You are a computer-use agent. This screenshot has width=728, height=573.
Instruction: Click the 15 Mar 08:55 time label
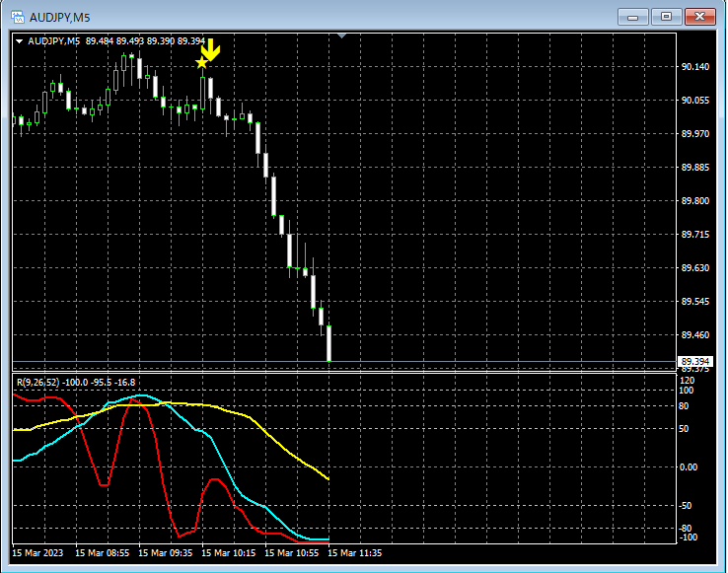tap(103, 553)
